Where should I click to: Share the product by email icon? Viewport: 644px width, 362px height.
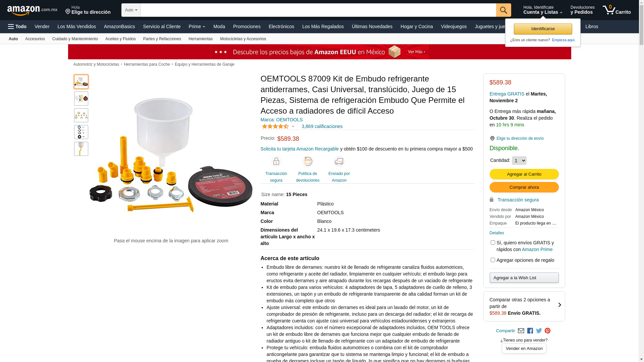pos(521,331)
